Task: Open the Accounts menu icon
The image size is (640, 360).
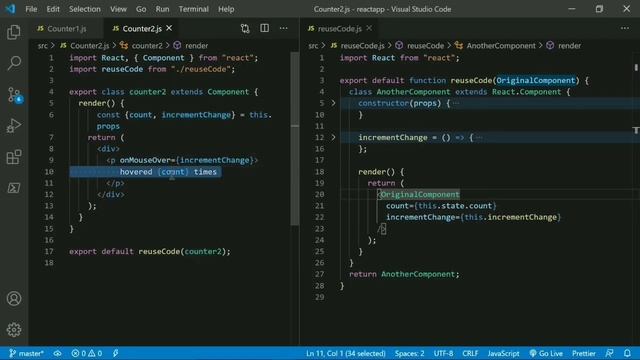Action: [x=14, y=299]
